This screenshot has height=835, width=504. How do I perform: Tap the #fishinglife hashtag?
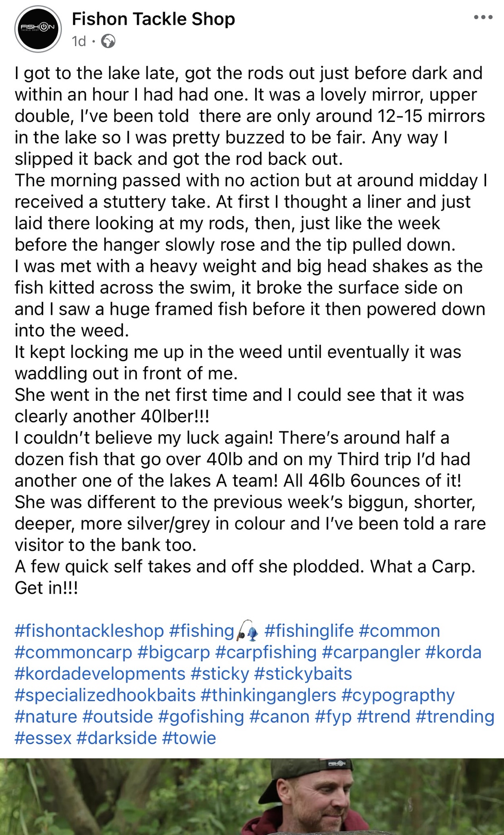coord(309,631)
